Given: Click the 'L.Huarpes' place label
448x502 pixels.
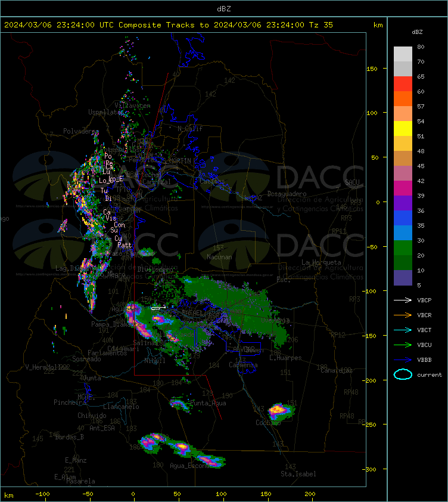Looking at the screenshot, I should 285,358.
